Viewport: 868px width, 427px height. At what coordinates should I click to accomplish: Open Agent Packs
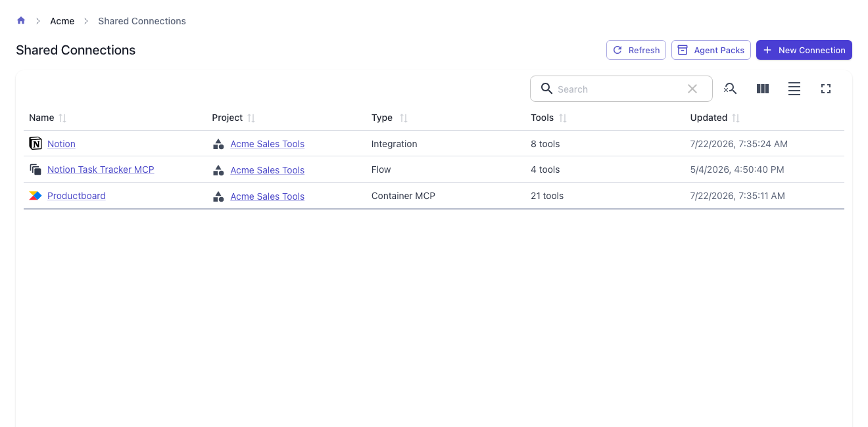click(711, 50)
